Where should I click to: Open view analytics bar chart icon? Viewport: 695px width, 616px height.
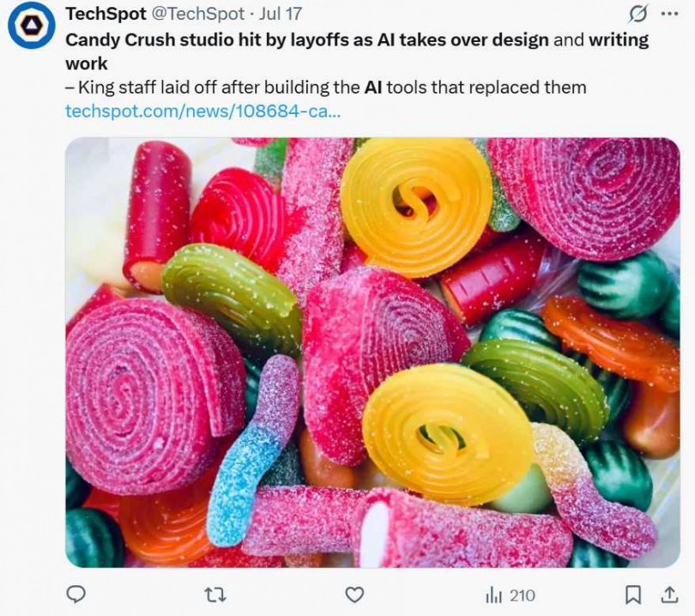pos(494,595)
